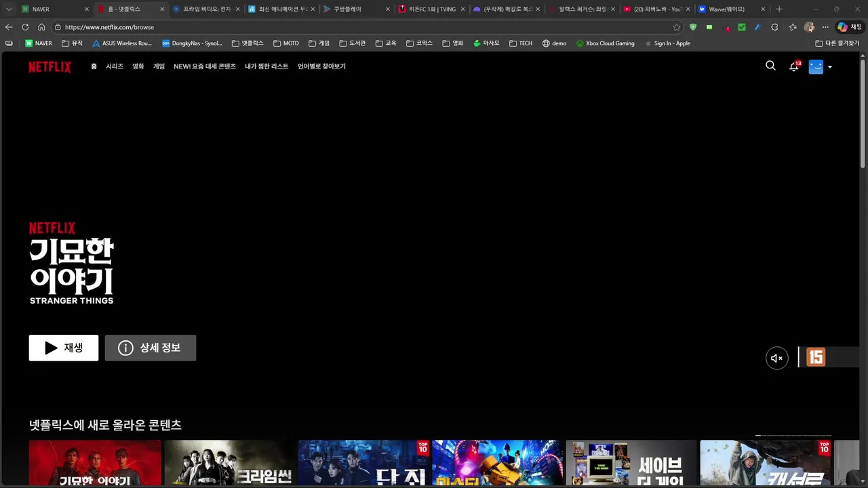The width and height of the screenshot is (868, 488).
Task: Open the 게임 navigation item
Action: (159, 66)
